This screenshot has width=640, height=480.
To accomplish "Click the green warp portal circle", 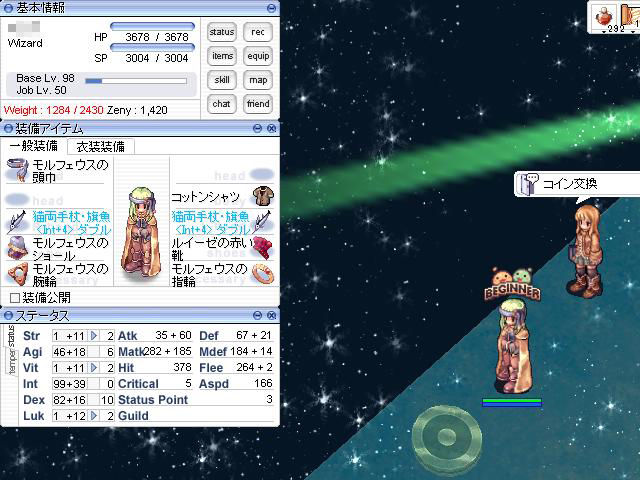I will (x=447, y=439).
